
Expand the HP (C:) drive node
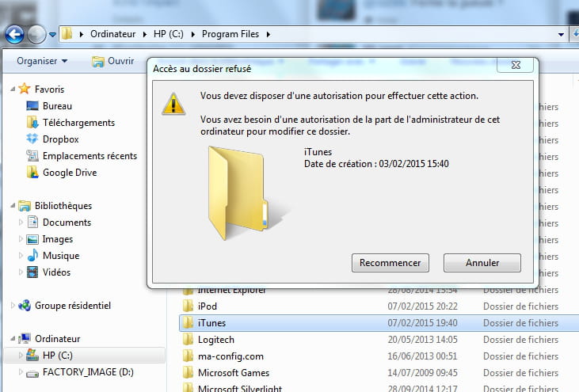click(21, 355)
